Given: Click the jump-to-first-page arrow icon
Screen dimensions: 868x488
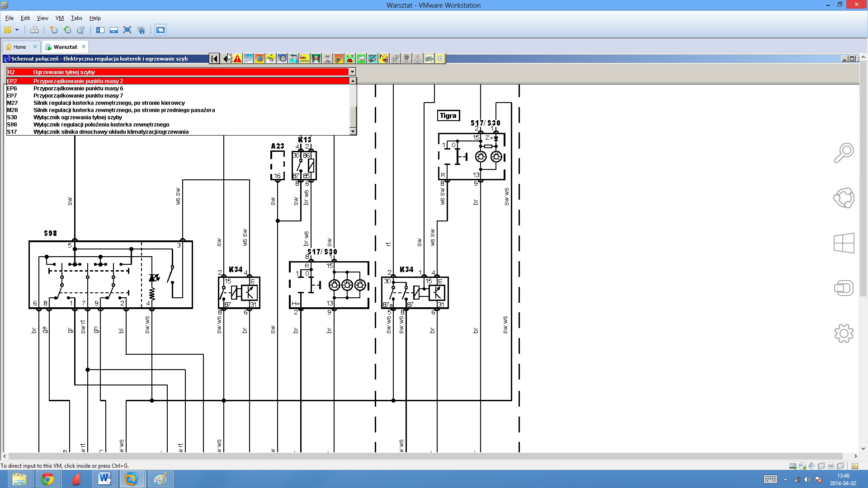Looking at the screenshot, I should [x=214, y=58].
